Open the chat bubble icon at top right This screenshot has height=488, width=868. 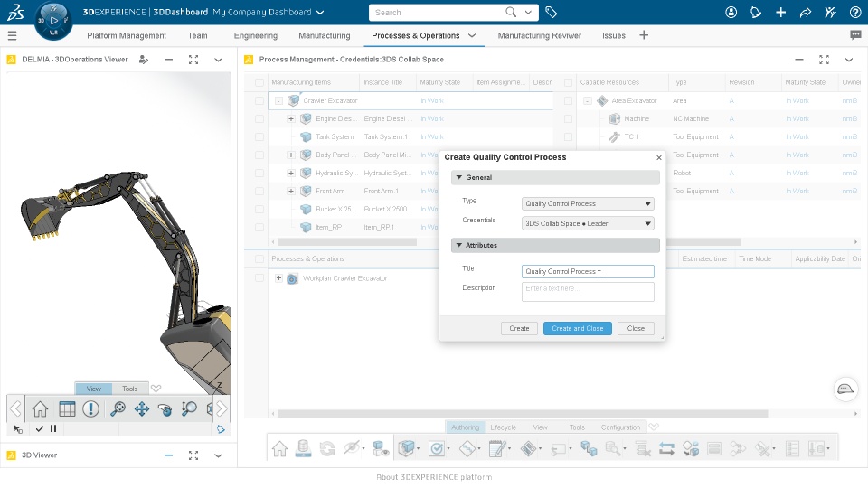click(x=855, y=35)
